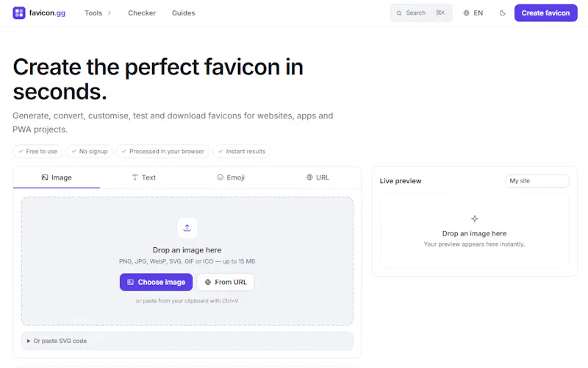Click the Choose image button

click(x=156, y=282)
